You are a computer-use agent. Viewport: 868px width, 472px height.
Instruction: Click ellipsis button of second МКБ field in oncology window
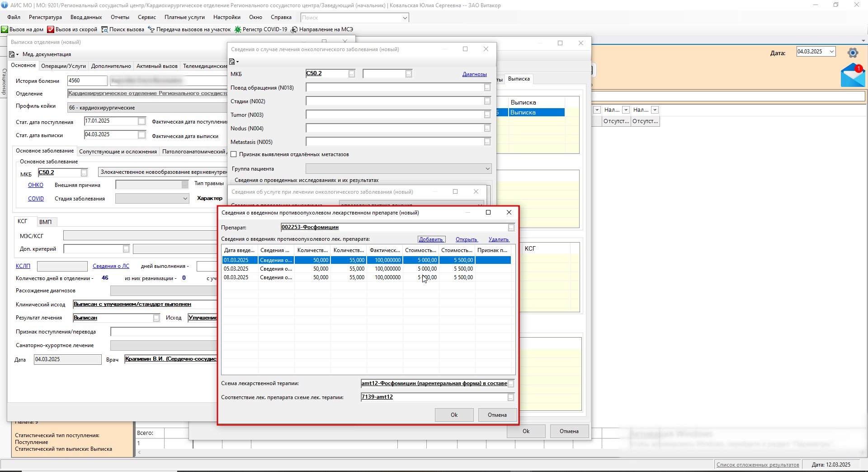(x=409, y=74)
